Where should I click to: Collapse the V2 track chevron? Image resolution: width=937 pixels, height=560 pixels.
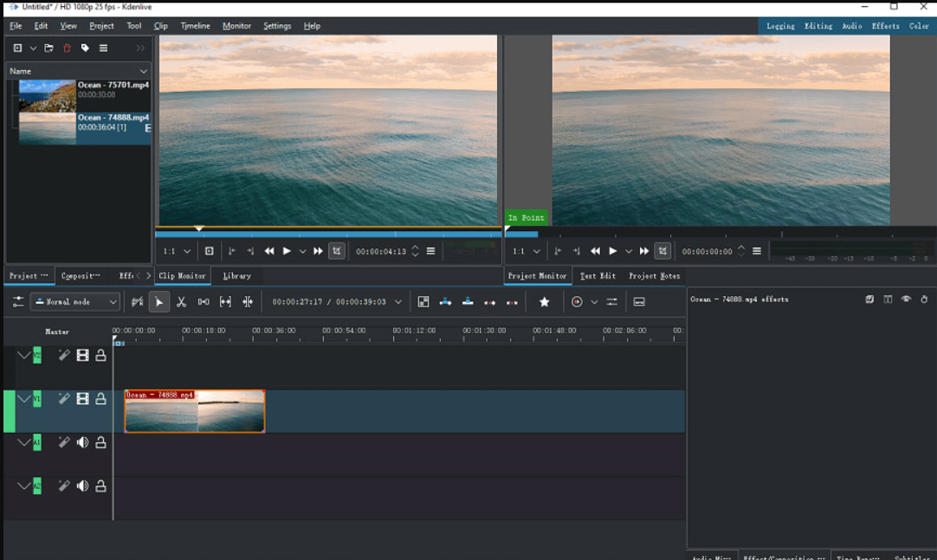click(23, 355)
